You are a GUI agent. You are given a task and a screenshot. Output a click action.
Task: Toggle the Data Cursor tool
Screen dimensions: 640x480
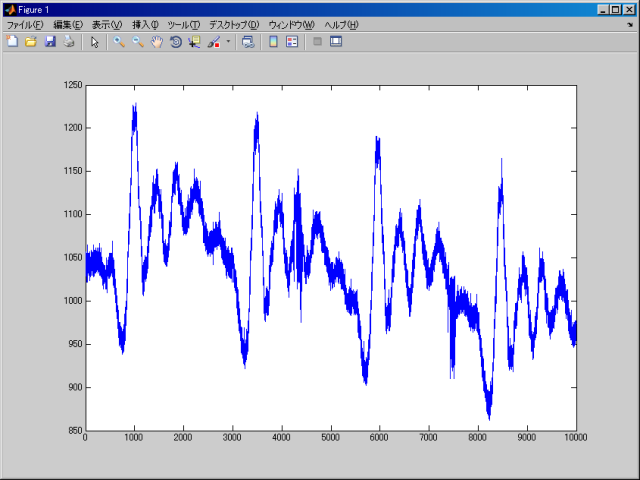[x=194, y=42]
